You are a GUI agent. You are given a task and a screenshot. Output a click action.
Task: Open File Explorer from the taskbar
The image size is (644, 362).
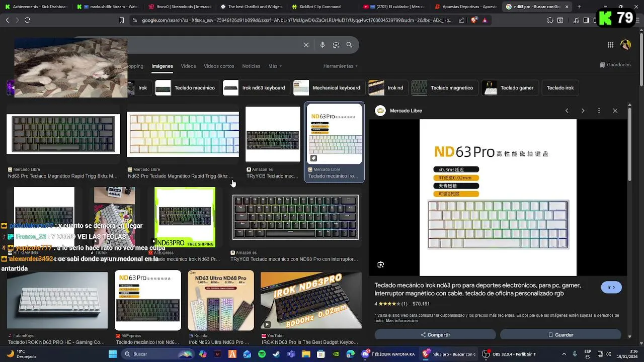(x=306, y=354)
